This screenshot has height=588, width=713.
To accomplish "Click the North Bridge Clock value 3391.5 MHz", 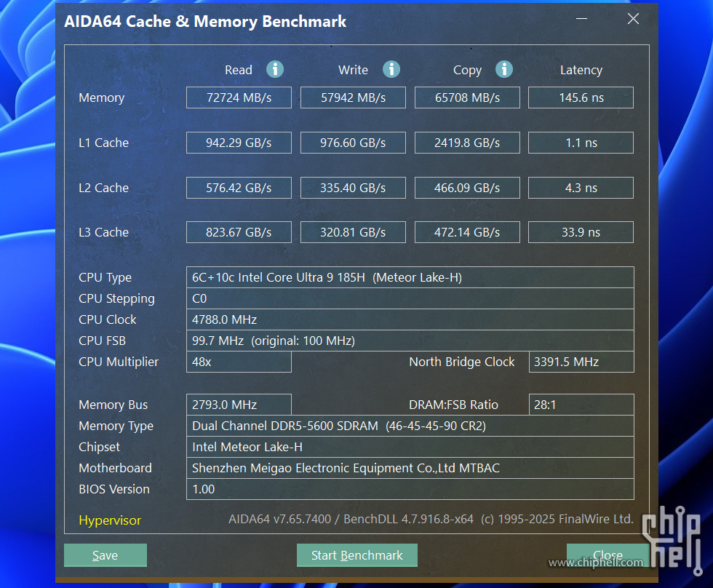I will (x=581, y=362).
